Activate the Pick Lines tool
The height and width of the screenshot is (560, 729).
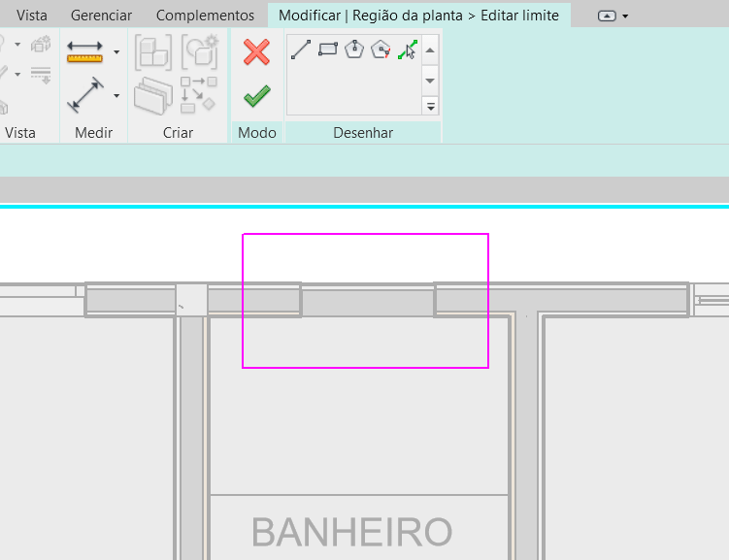tap(407, 50)
